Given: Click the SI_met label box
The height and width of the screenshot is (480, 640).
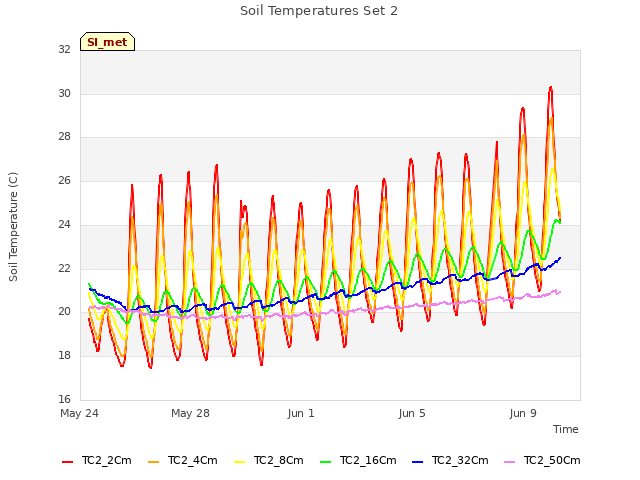Looking at the screenshot, I should (x=107, y=42).
